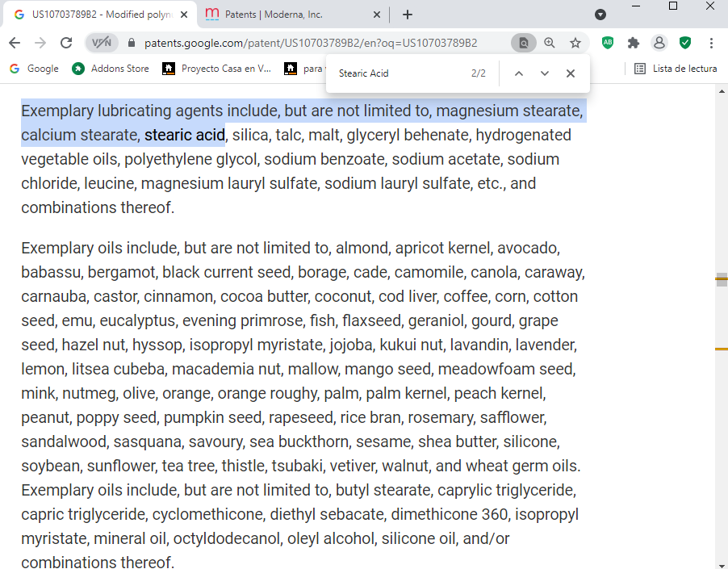The height and width of the screenshot is (569, 728).
Task: Bookmark this page with the star icon
Action: click(575, 43)
